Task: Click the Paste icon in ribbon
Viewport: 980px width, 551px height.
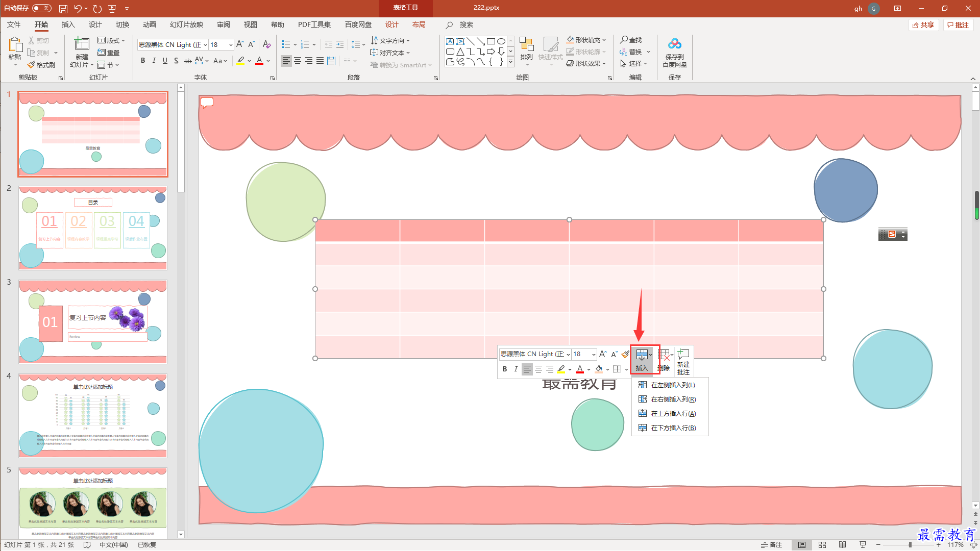Action: pos(15,45)
